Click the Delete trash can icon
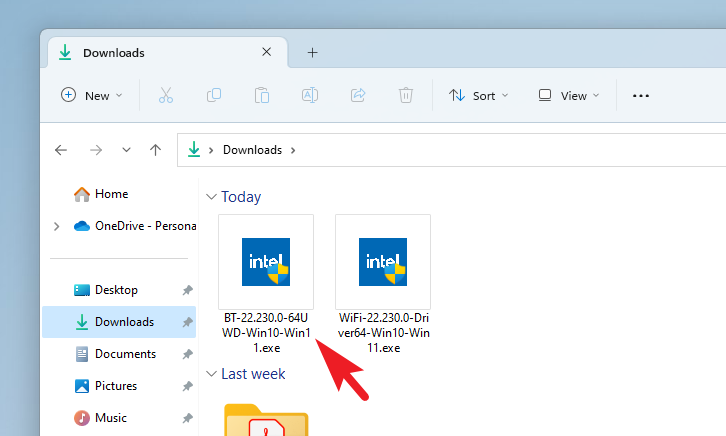 406,95
